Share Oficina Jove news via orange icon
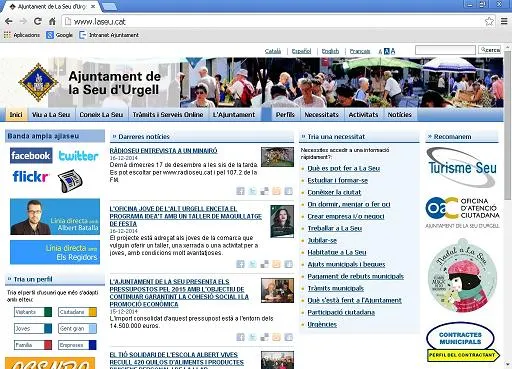 coord(276,264)
